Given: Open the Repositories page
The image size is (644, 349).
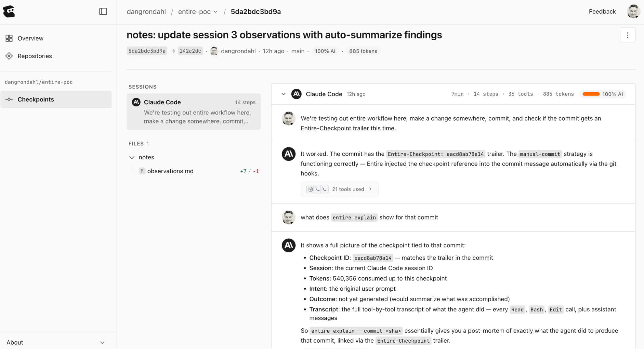Looking at the screenshot, I should pyautogui.click(x=34, y=56).
